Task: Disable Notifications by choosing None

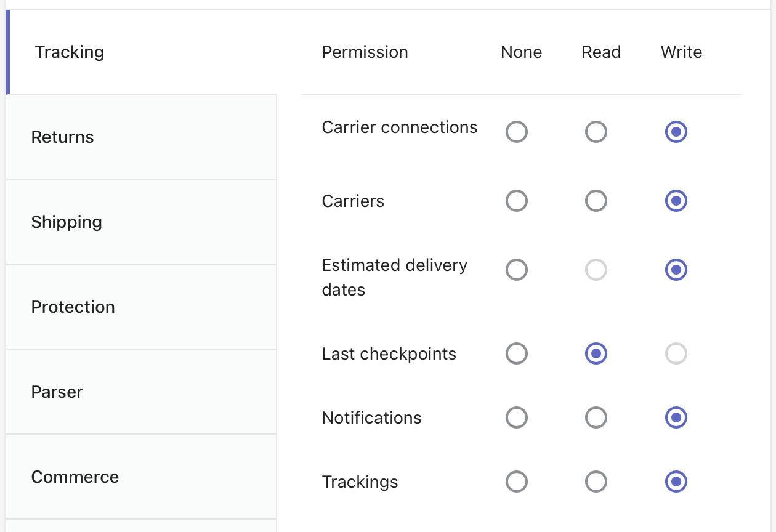Action: [x=516, y=417]
